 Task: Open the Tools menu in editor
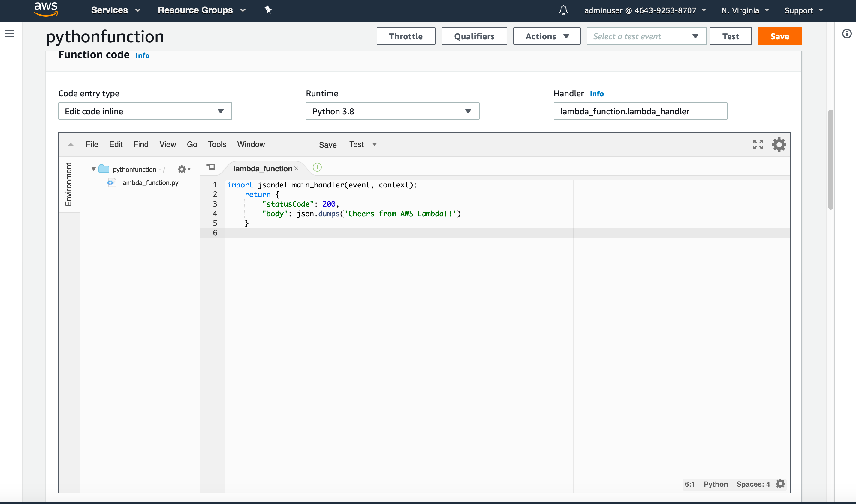coord(217,144)
